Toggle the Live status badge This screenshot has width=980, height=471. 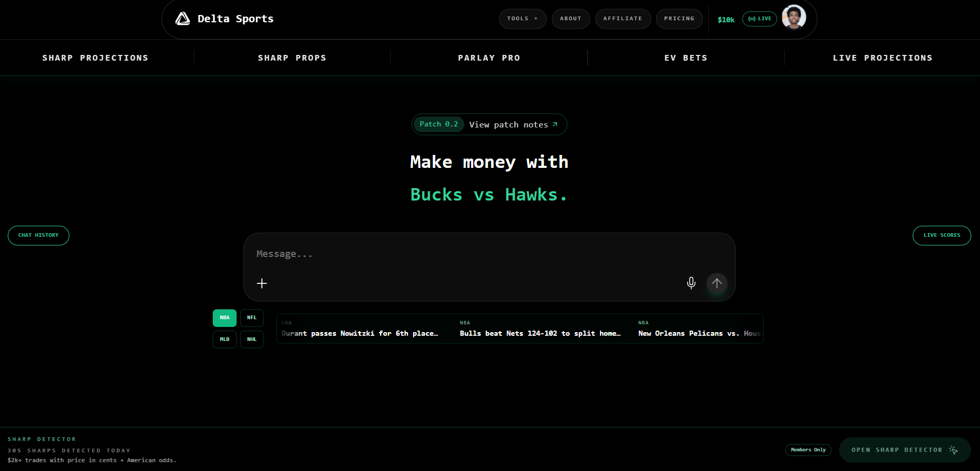[x=759, y=19]
